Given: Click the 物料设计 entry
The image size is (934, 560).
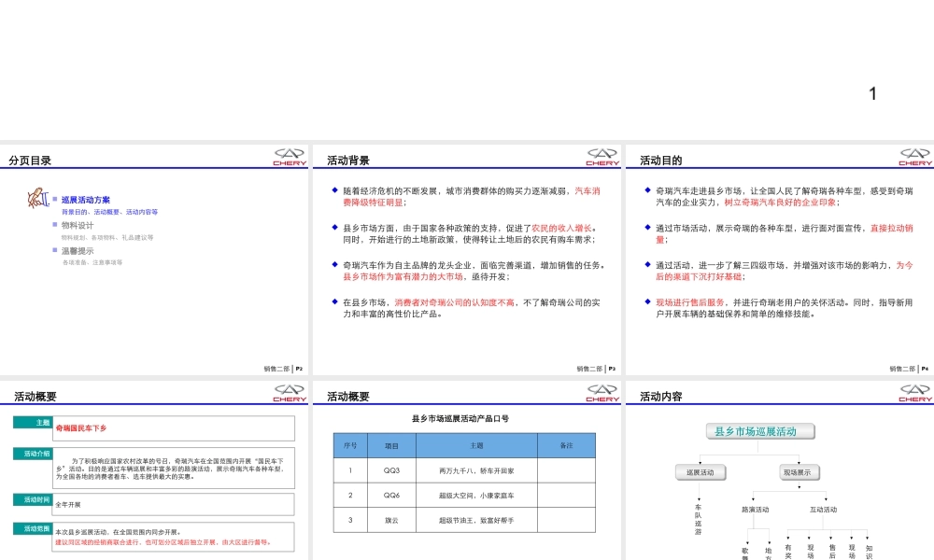Looking at the screenshot, I should pos(78,226).
